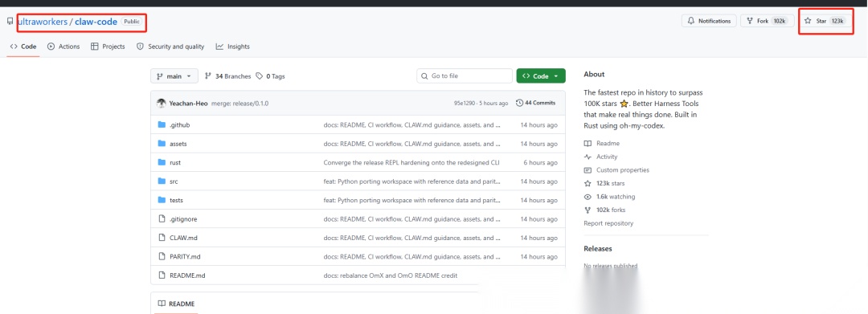Click the CLAW.md file icon
This screenshot has width=868, height=314.
pyautogui.click(x=162, y=238)
